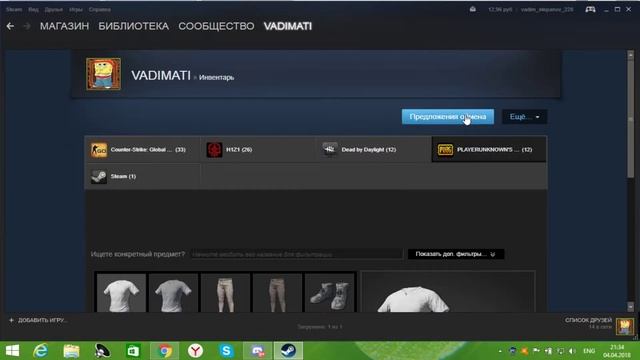Click VADIMATI username link in profile header
640x360 pixels.
click(161, 76)
